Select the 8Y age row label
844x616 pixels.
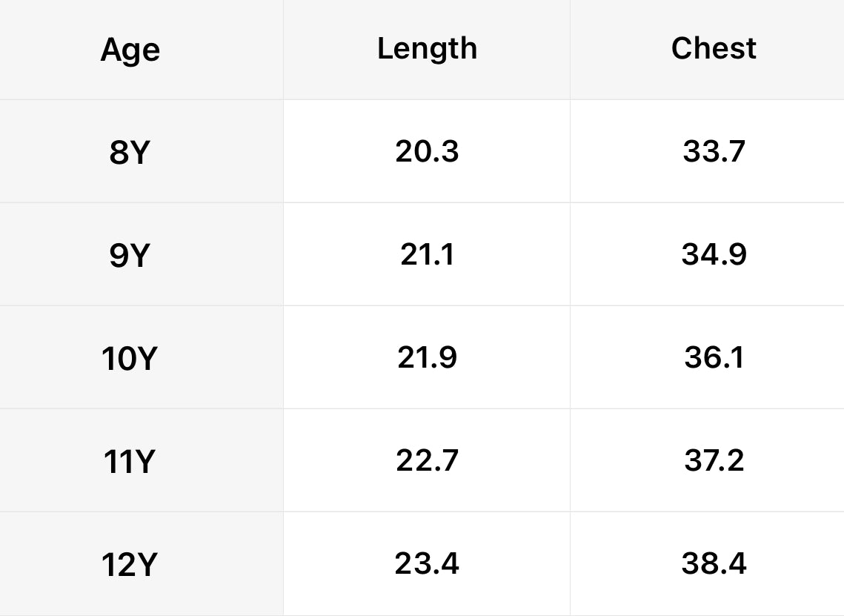tap(129, 152)
